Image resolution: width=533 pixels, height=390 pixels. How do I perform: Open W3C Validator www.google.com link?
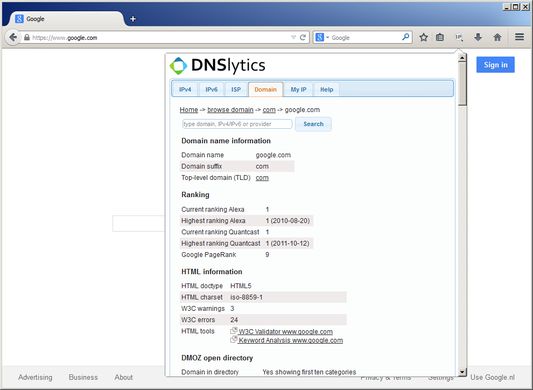click(286, 332)
